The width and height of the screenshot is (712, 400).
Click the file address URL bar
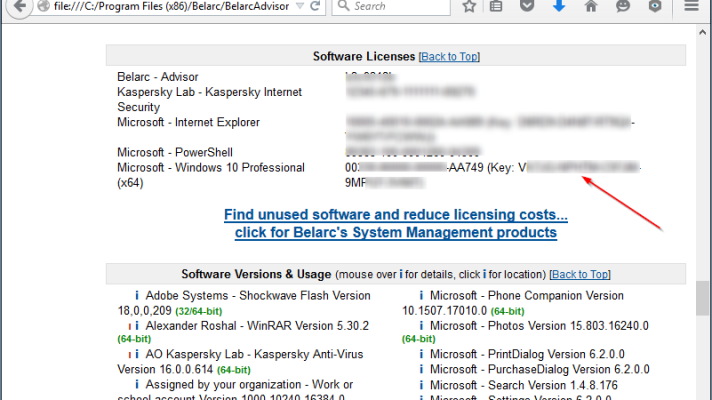(160, 7)
